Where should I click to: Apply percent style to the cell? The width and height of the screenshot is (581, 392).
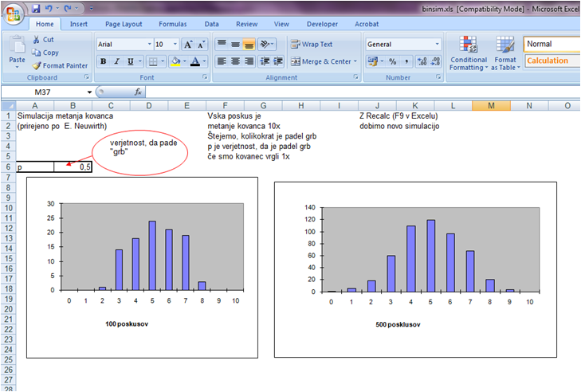pyautogui.click(x=392, y=61)
